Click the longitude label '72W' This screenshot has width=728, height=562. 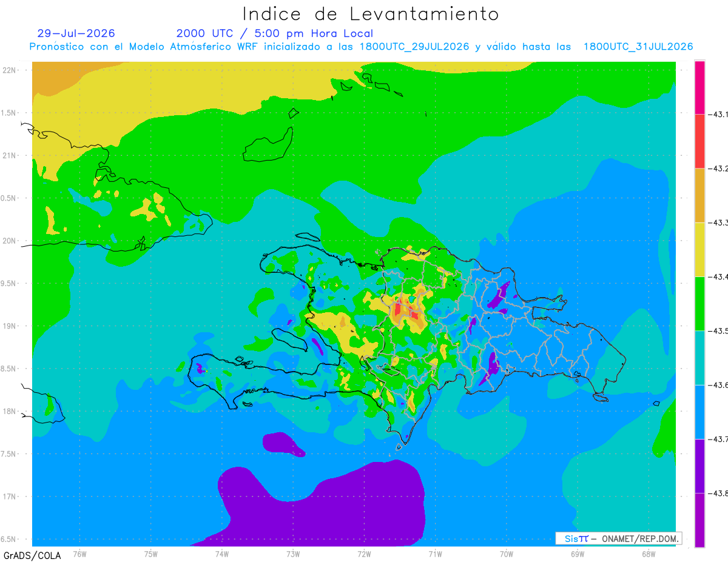364,554
